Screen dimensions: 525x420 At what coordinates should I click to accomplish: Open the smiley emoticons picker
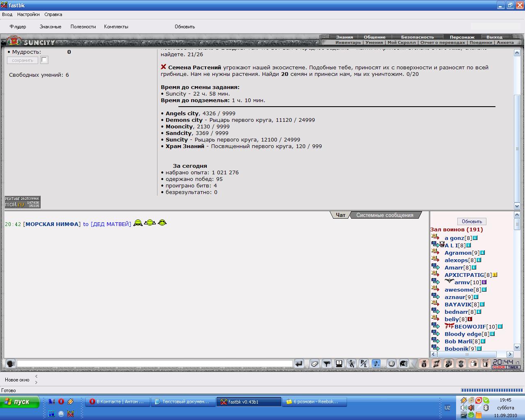pyautogui.click(x=392, y=363)
